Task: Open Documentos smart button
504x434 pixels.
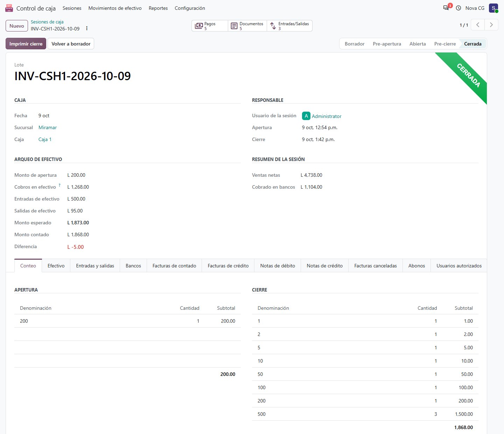Action: 247,26
